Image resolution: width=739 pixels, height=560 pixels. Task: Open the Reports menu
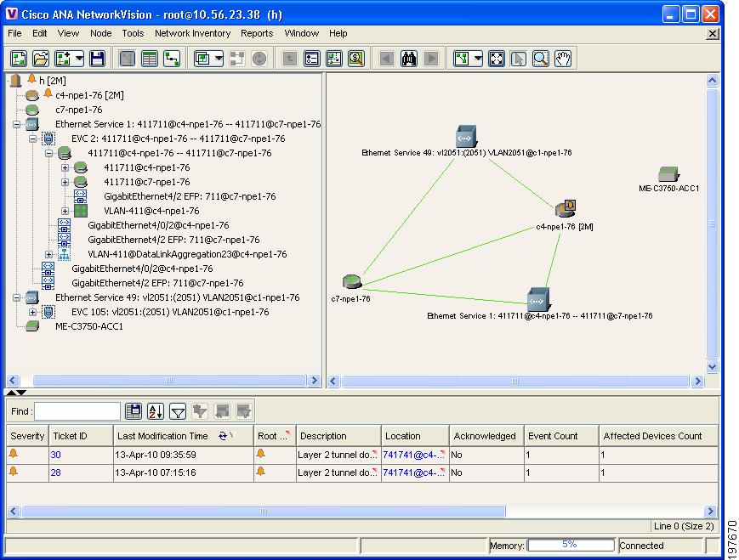[257, 33]
